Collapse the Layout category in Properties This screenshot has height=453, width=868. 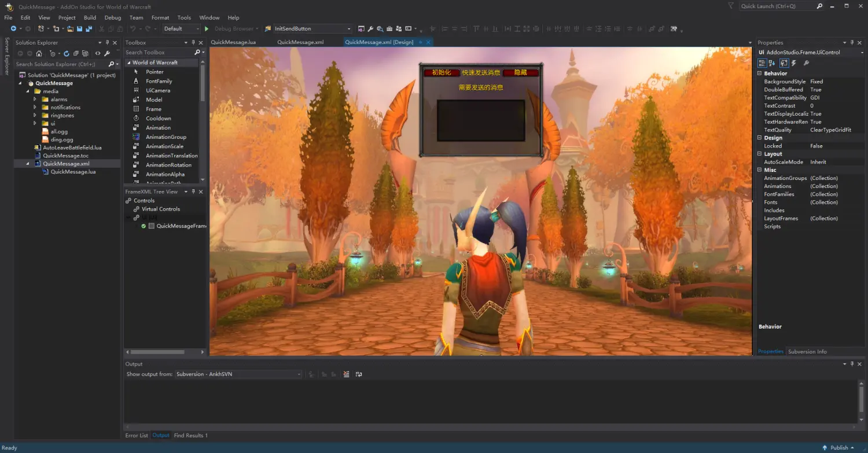[x=759, y=154]
